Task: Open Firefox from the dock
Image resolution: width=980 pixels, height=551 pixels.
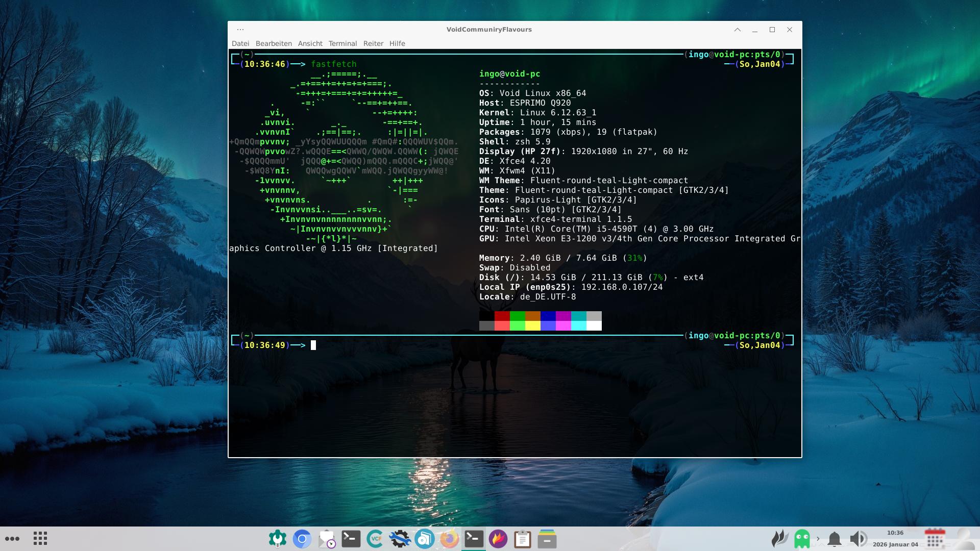Action: pos(449,539)
